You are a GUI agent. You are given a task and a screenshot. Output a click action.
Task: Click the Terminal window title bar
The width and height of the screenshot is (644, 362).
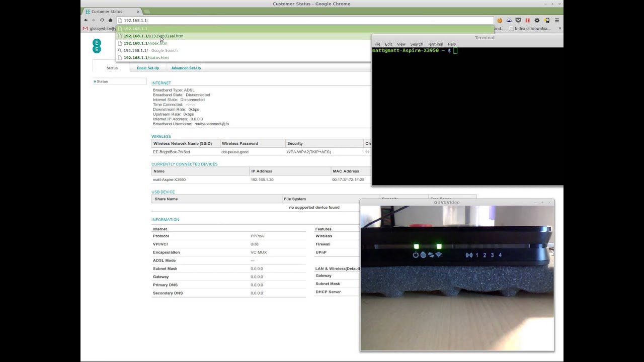(x=467, y=38)
